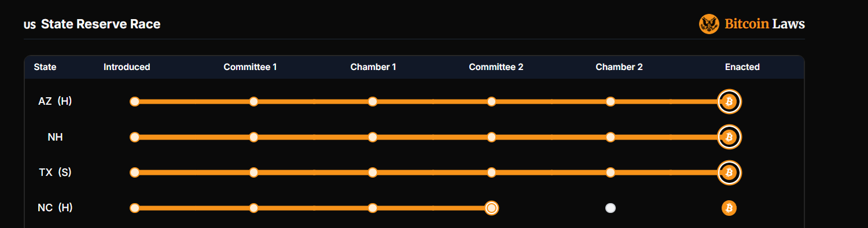Click the AZ Chamber 2 stage dot
The height and width of the screenshot is (228, 868).
610,102
